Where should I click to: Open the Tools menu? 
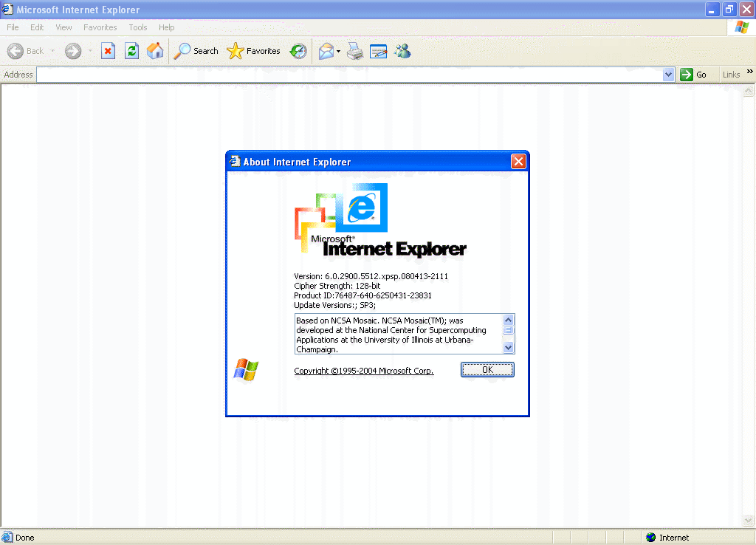(x=137, y=27)
